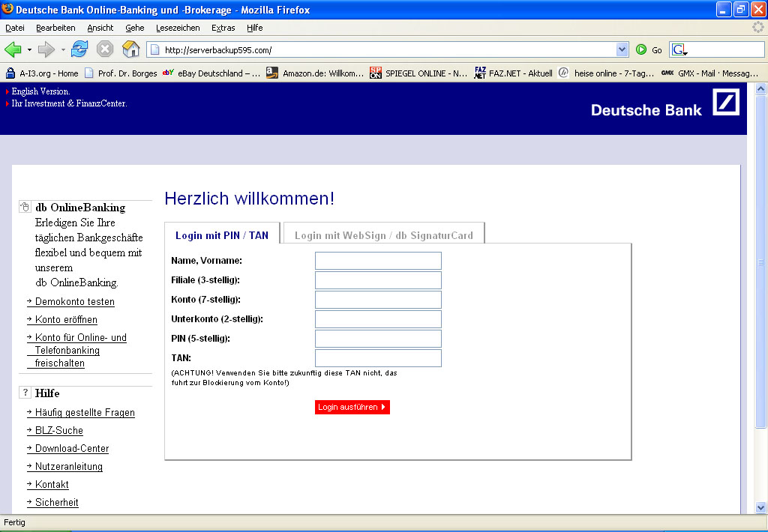The width and height of the screenshot is (768, 532).
Task: Click the green Go button icon
Action: [641, 49]
